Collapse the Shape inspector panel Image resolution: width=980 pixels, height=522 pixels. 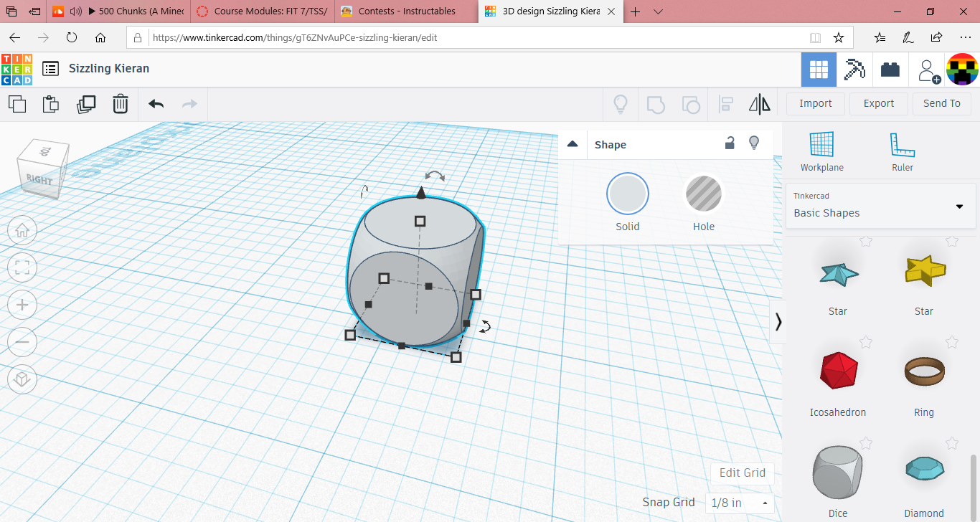click(573, 144)
